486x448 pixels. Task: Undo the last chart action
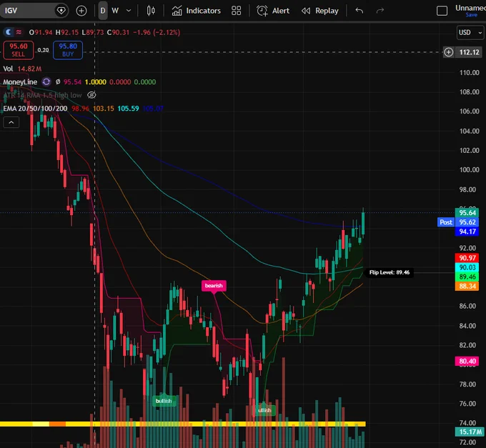coord(359,11)
